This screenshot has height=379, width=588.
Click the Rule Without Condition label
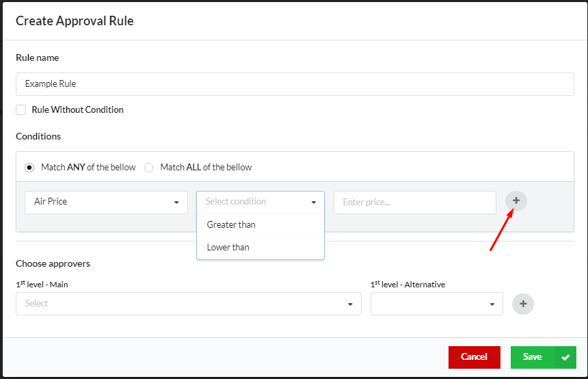pyautogui.click(x=78, y=109)
